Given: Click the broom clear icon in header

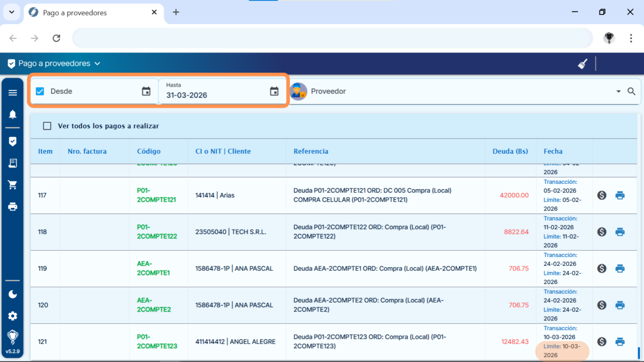Looking at the screenshot, I should click(x=583, y=64).
